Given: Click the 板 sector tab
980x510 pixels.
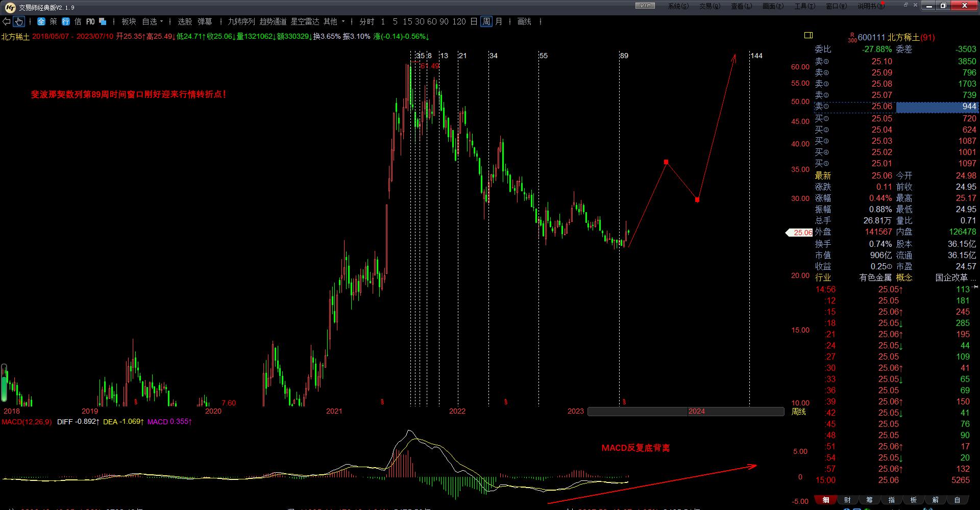Looking at the screenshot, I should 913,500.
